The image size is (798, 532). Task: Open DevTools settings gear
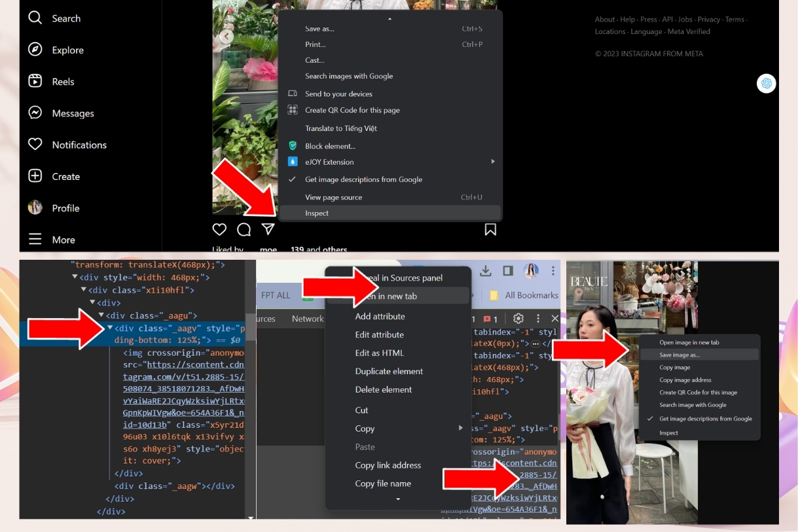pyautogui.click(x=518, y=319)
